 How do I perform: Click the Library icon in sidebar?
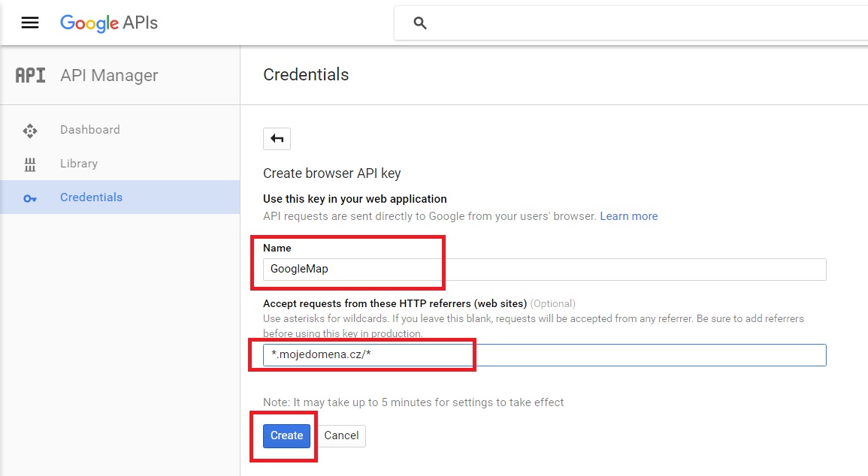30,164
